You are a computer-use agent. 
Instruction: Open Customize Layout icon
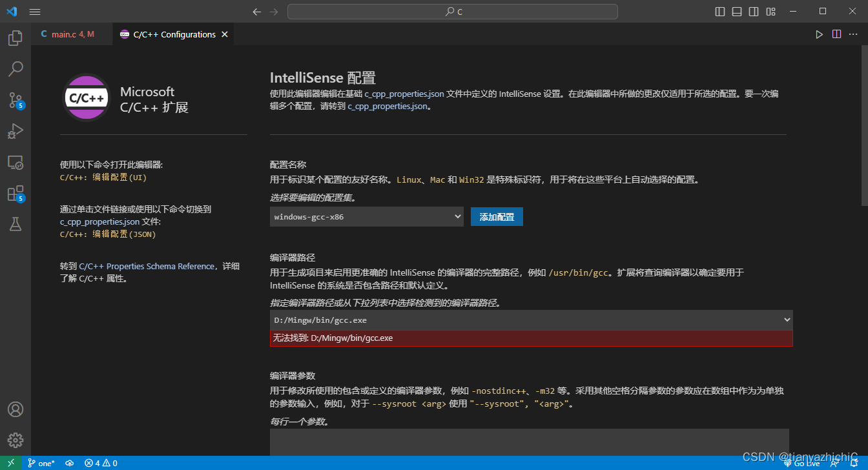(770, 12)
